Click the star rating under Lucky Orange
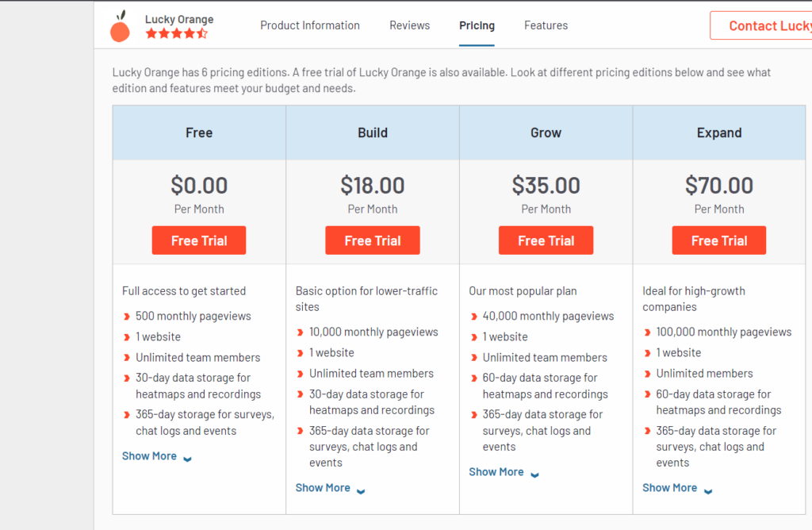This screenshot has height=530, width=812. (176, 34)
